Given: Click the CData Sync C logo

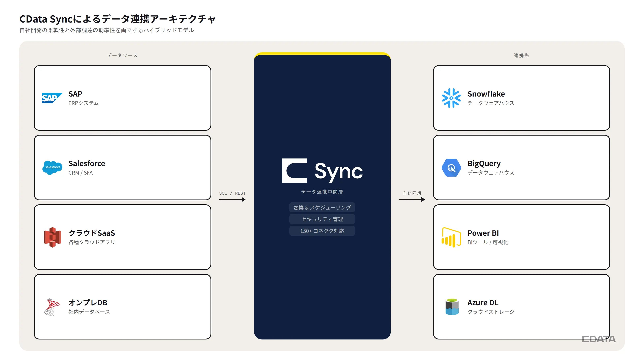Looking at the screenshot, I should [294, 171].
